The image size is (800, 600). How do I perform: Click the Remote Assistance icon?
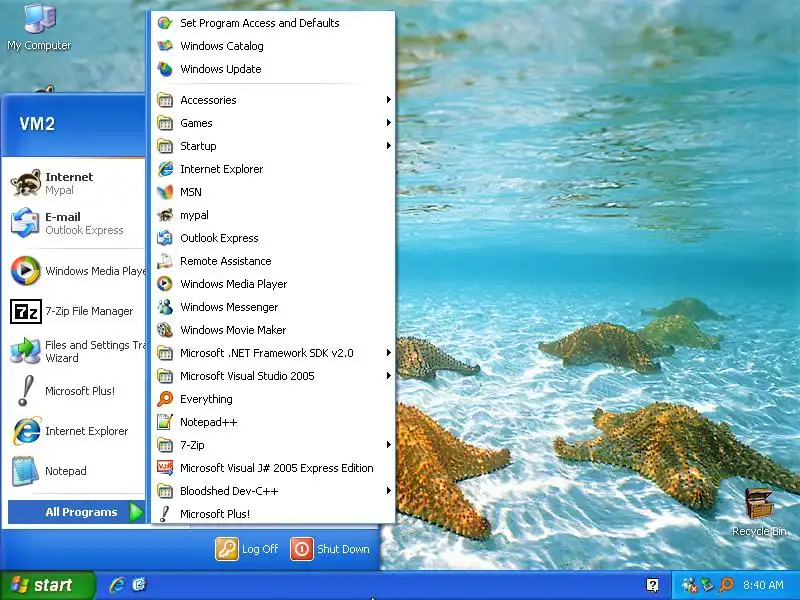point(165,261)
